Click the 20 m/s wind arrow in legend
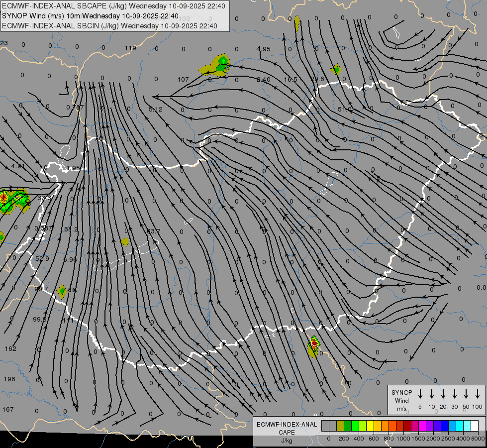This screenshot has height=448, width=487. [443, 393]
